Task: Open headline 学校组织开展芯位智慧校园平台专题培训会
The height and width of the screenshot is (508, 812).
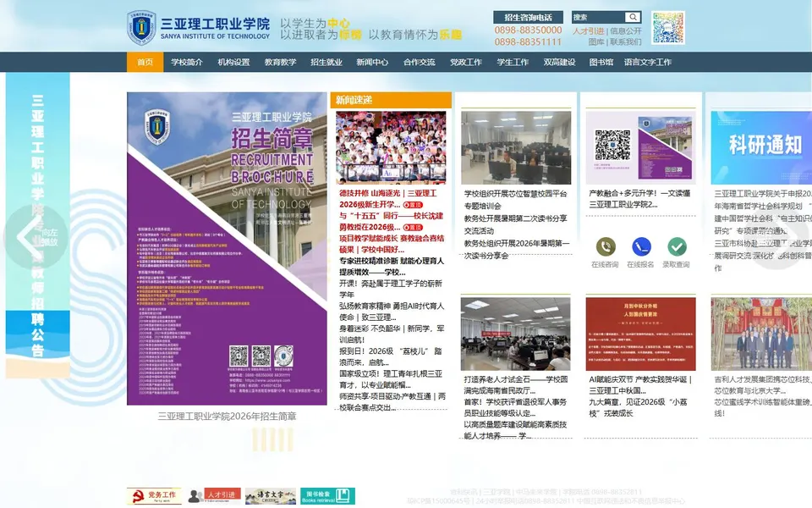Action: point(516,200)
